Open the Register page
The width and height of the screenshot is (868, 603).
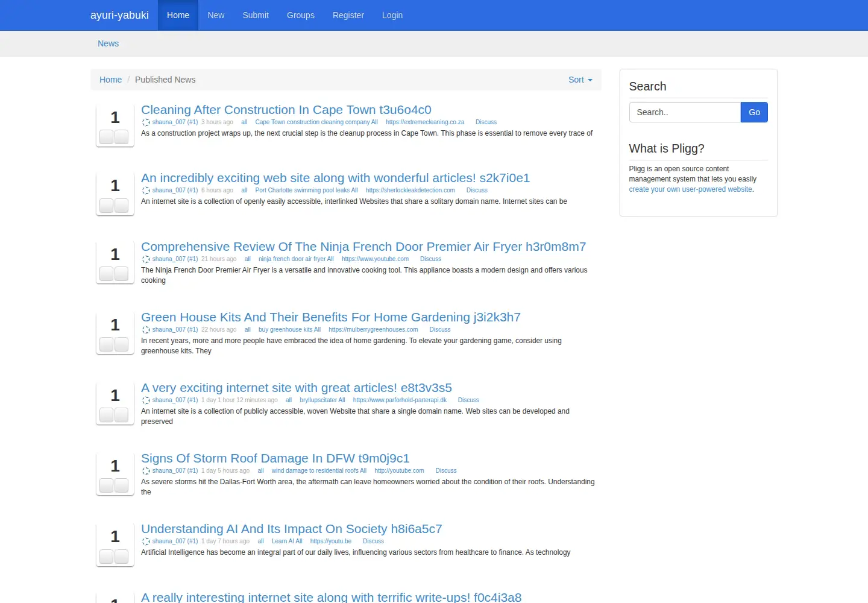tap(348, 15)
